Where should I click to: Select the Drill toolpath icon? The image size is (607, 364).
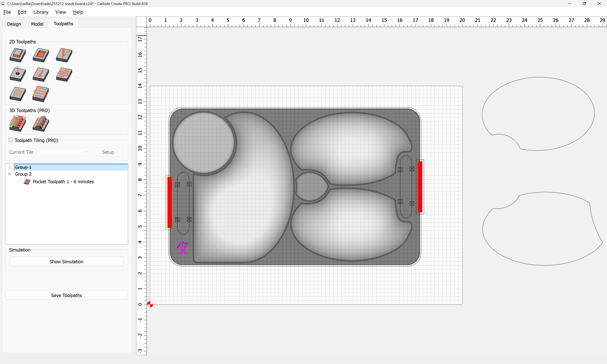coord(17,74)
